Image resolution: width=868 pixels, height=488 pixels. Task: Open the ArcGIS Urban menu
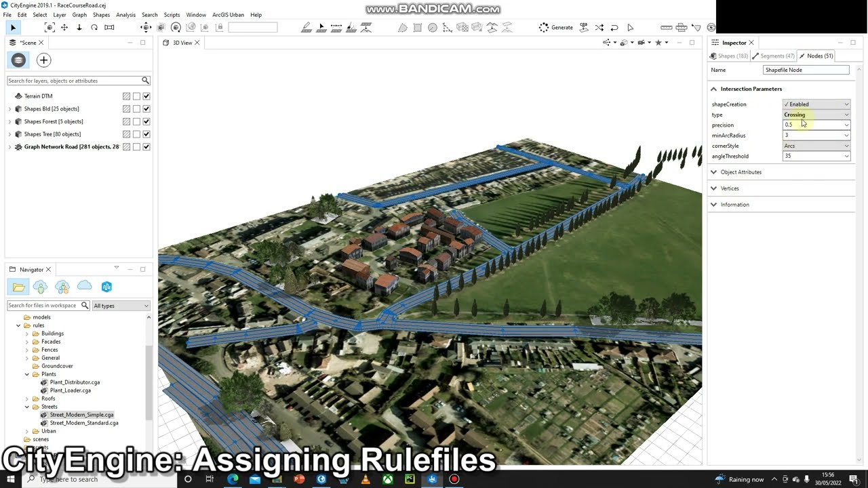point(229,15)
